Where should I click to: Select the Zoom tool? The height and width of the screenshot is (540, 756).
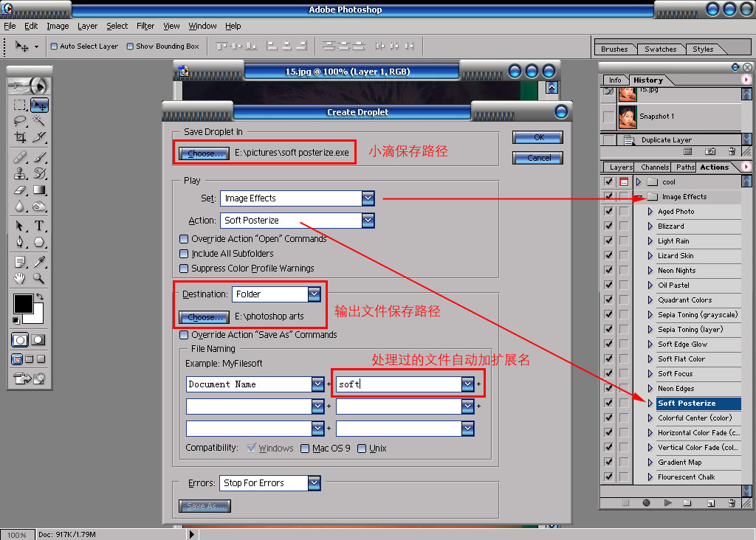point(39,278)
